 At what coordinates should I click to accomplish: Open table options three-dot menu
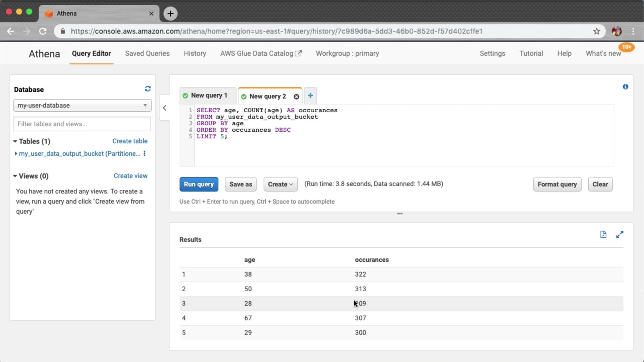tap(145, 154)
